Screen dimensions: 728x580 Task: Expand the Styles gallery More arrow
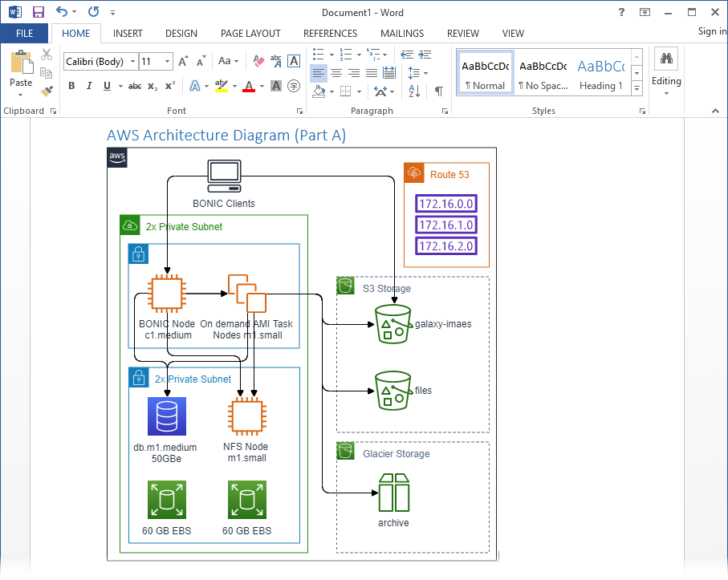637,87
